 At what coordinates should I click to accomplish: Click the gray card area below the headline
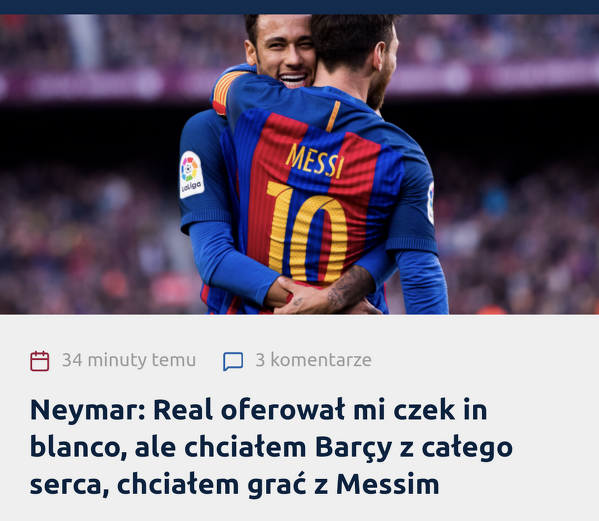(x=300, y=510)
